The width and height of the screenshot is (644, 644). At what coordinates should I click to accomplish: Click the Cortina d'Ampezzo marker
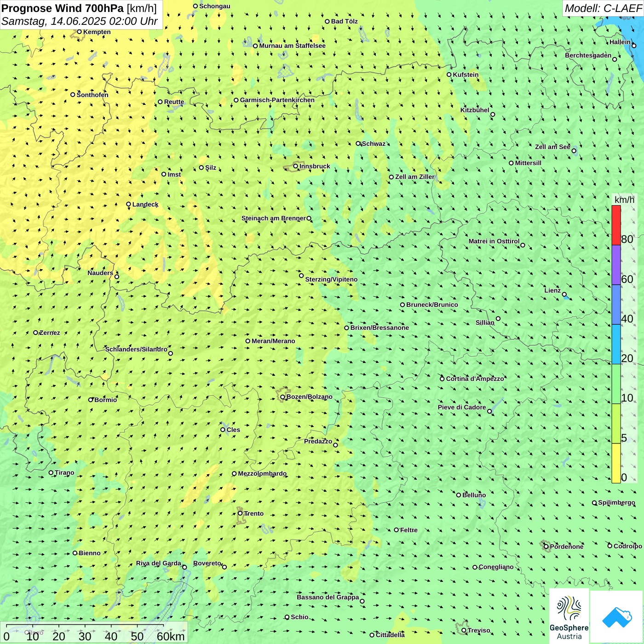click(x=443, y=379)
